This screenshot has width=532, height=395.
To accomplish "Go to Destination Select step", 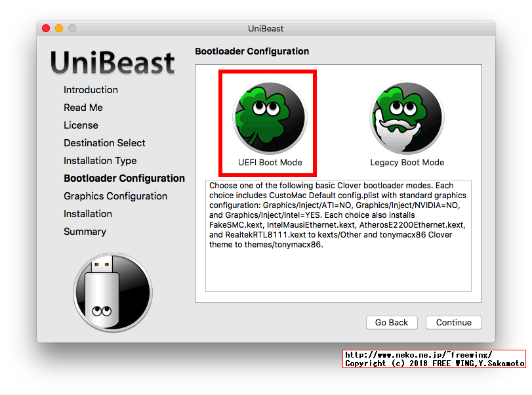I will click(104, 143).
